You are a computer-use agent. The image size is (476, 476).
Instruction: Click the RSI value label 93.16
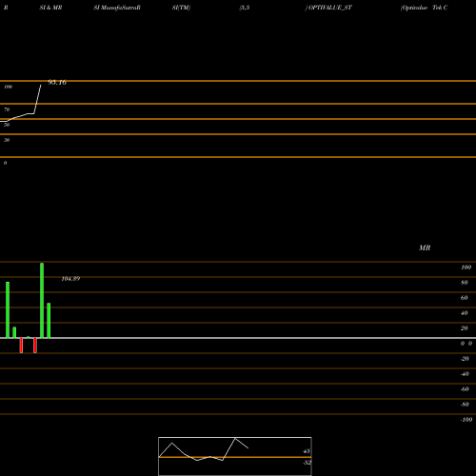[57, 83]
